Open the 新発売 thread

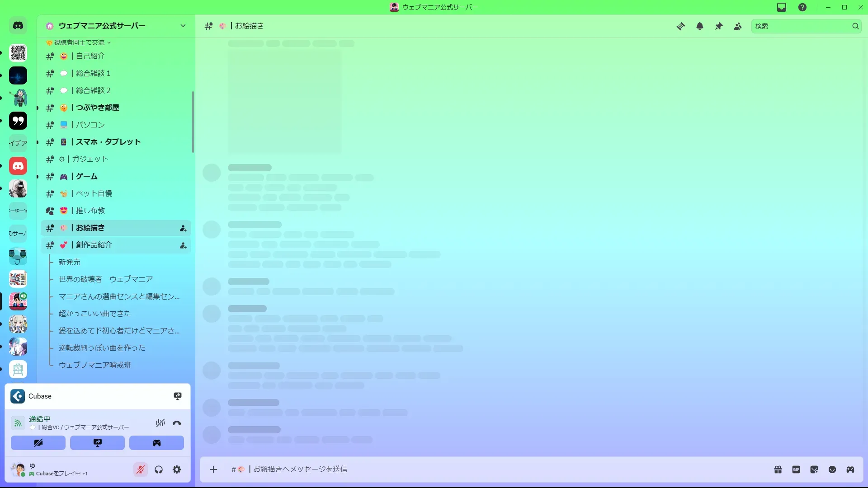(70, 262)
